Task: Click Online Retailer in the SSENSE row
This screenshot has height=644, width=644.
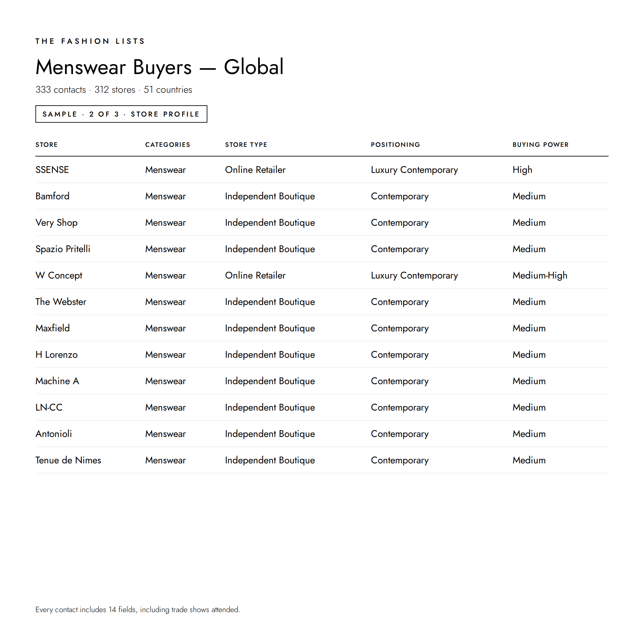Action: click(255, 170)
